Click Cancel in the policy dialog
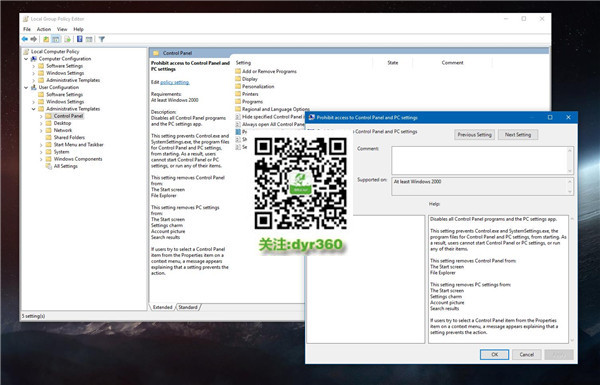 pos(527,355)
